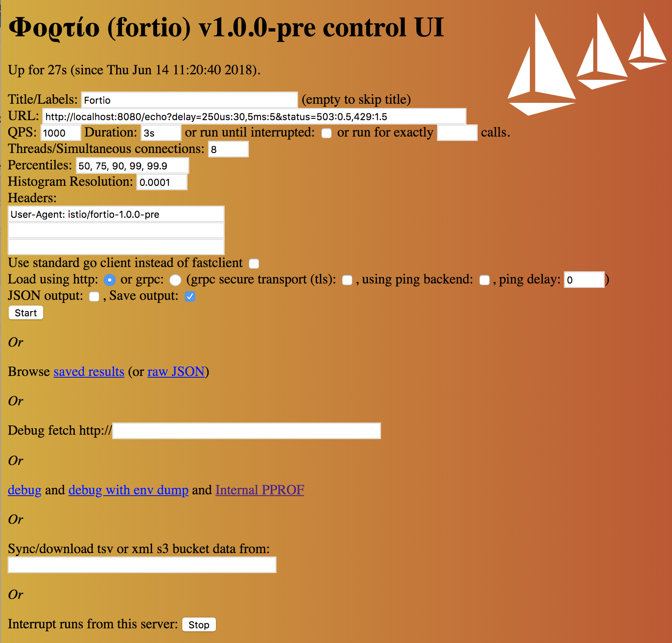Click the '(empty to skip title)' hint

coord(356,99)
